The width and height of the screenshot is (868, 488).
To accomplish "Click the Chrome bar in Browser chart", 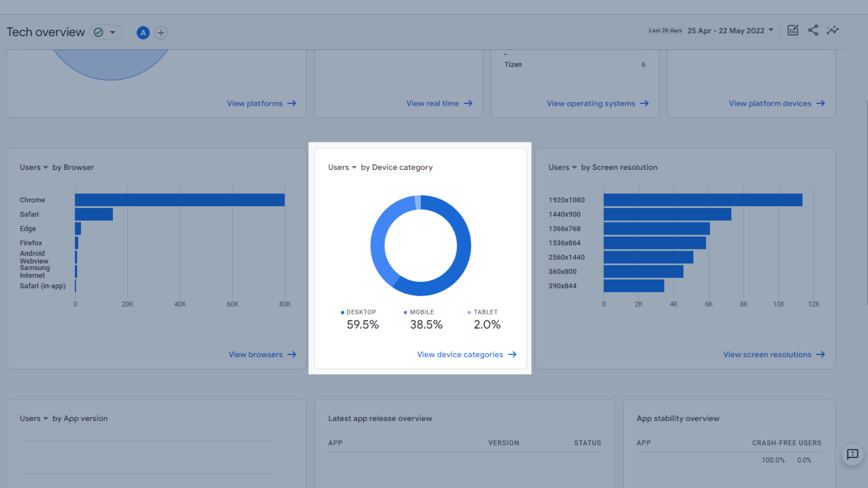I will pyautogui.click(x=179, y=200).
